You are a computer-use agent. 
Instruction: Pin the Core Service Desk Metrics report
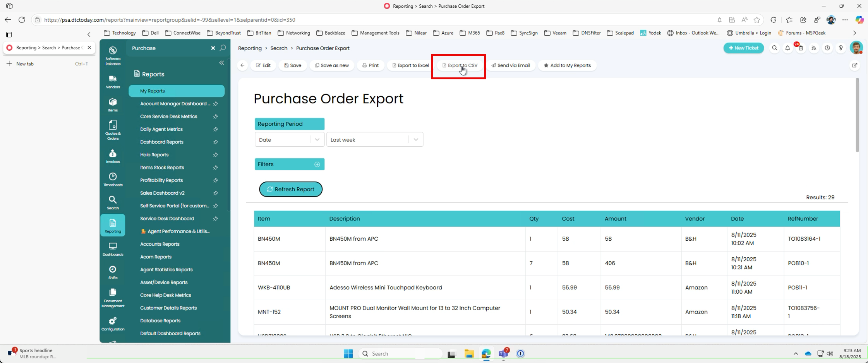coord(216,116)
